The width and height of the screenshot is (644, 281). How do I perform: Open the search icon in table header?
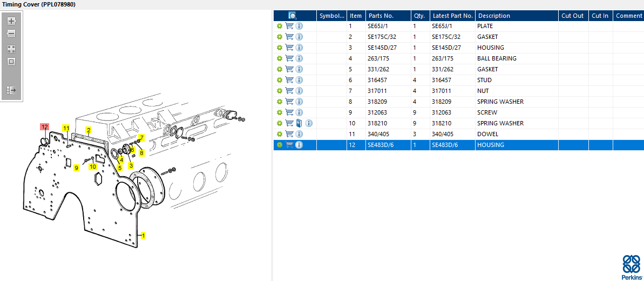(293, 16)
